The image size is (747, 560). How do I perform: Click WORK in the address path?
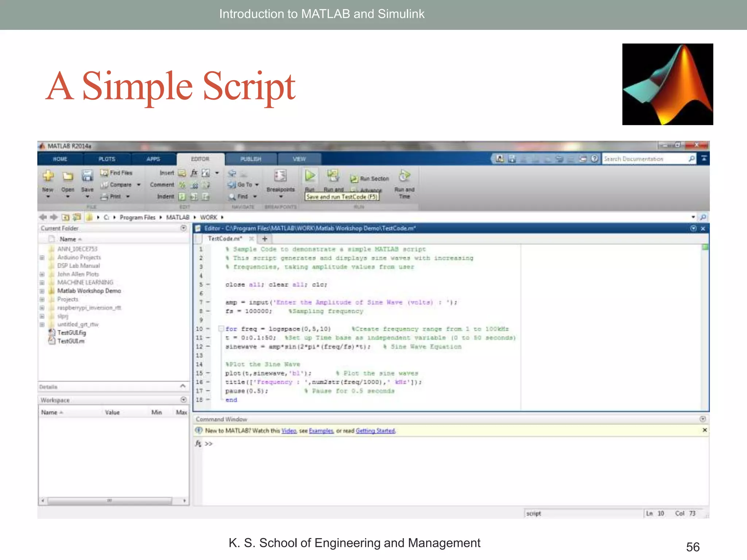click(209, 217)
